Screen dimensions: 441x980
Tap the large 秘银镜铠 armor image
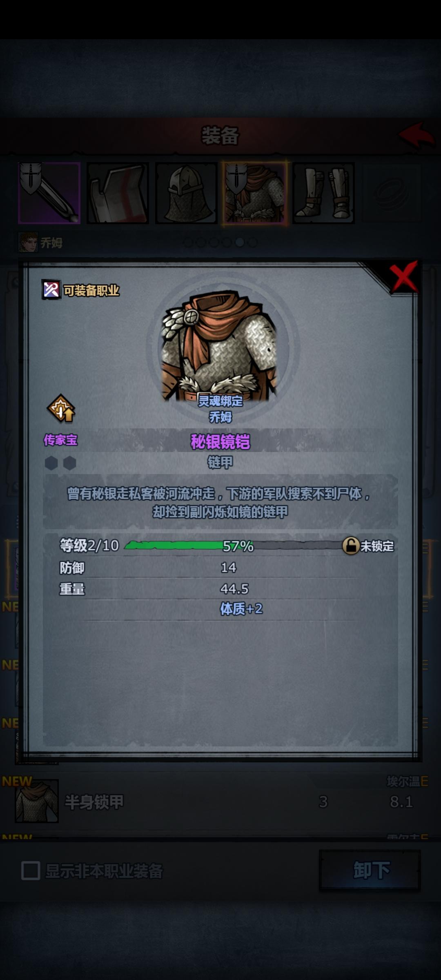point(220,347)
